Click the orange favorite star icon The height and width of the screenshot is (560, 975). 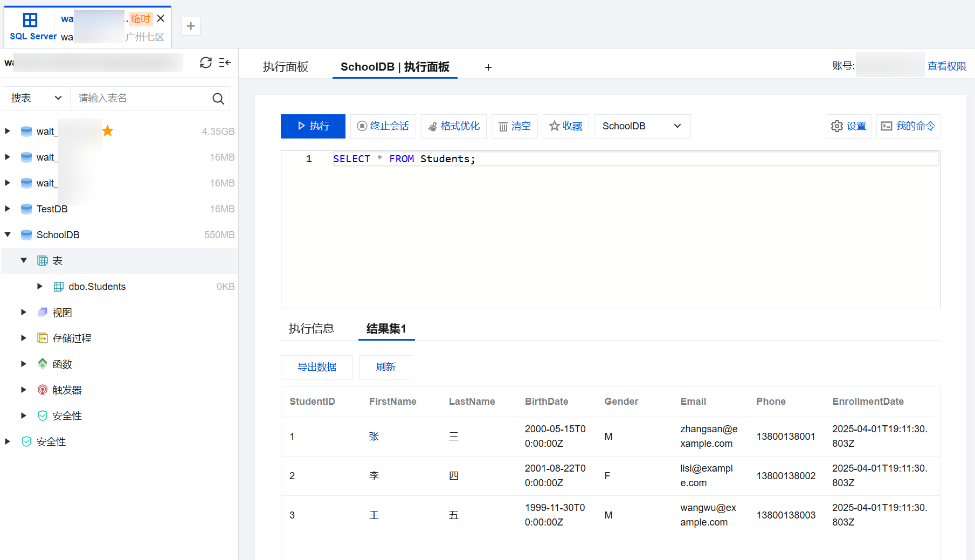coord(108,131)
